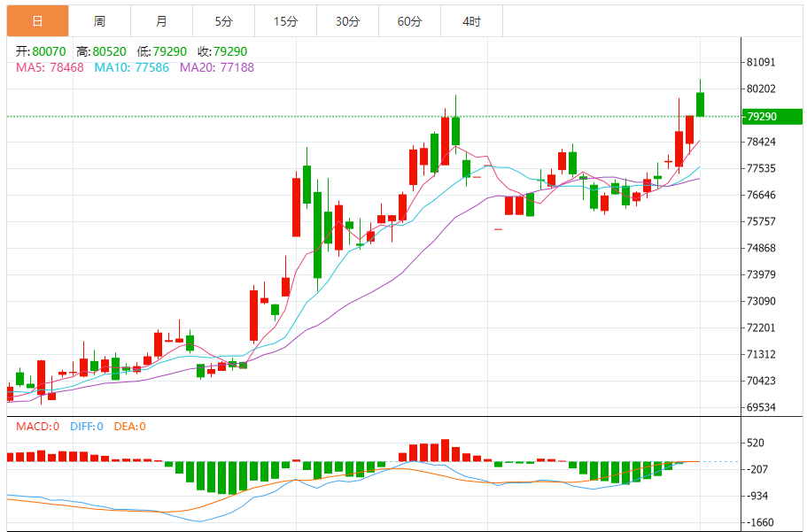Click the 开:80070 open price value
This screenshot has width=807, height=532.
41,51
